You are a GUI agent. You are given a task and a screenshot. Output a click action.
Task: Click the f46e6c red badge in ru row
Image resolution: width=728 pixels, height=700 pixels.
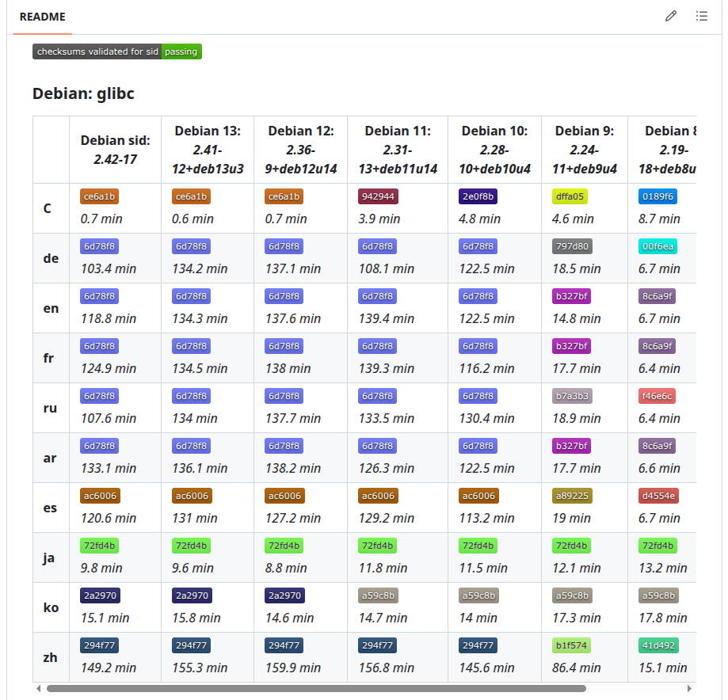pyautogui.click(x=657, y=396)
